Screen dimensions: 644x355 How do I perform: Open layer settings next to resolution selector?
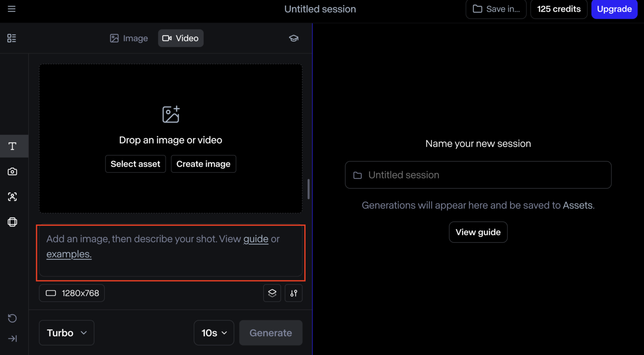pyautogui.click(x=272, y=293)
